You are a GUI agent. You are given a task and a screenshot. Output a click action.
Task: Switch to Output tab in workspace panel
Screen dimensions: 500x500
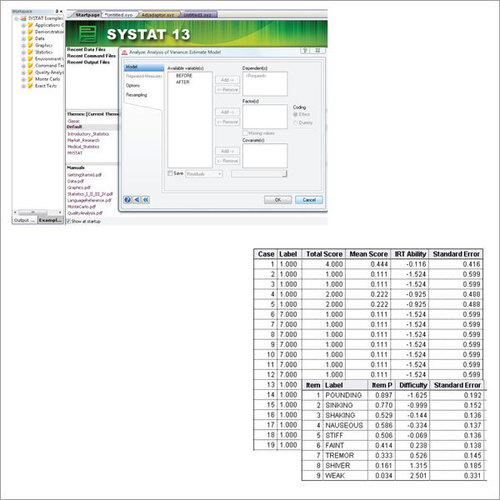(24, 220)
